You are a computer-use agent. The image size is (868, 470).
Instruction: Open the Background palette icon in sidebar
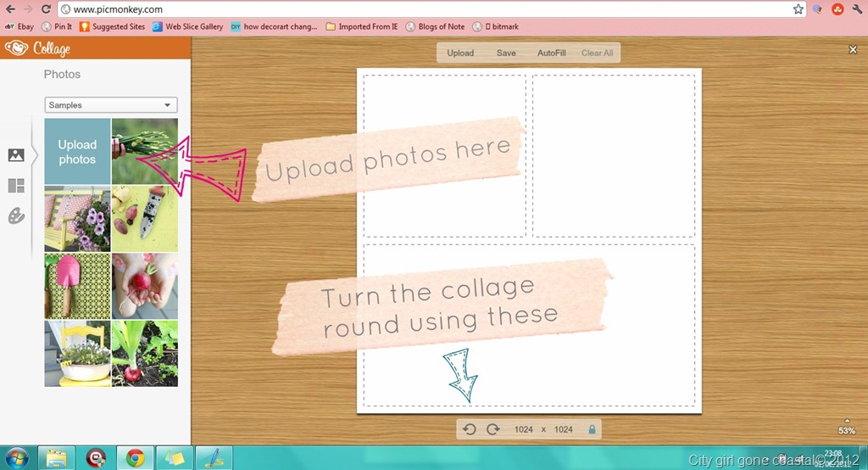(16, 215)
